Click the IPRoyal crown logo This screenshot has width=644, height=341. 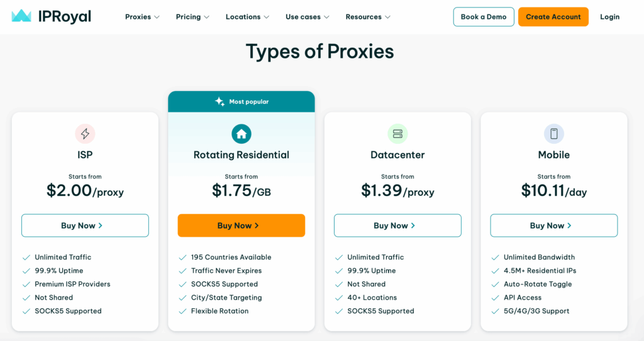click(21, 16)
